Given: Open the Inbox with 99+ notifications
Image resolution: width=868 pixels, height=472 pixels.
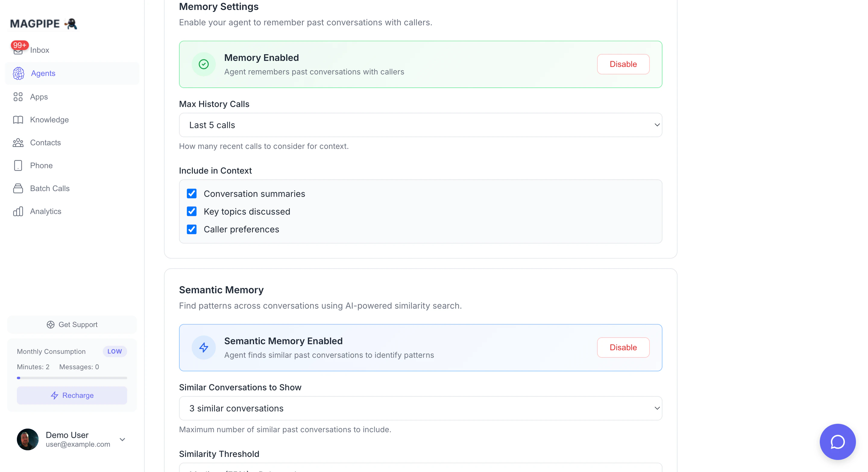Looking at the screenshot, I should click(40, 50).
